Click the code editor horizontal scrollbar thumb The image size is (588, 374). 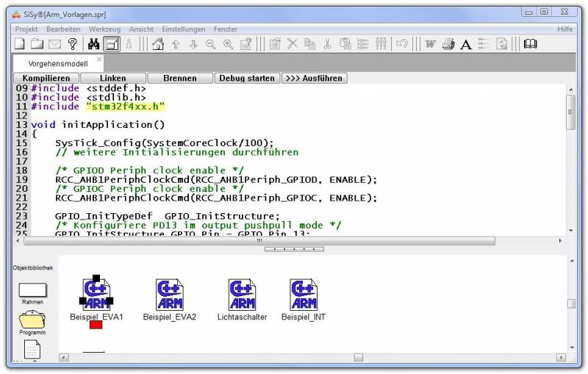coord(259,241)
